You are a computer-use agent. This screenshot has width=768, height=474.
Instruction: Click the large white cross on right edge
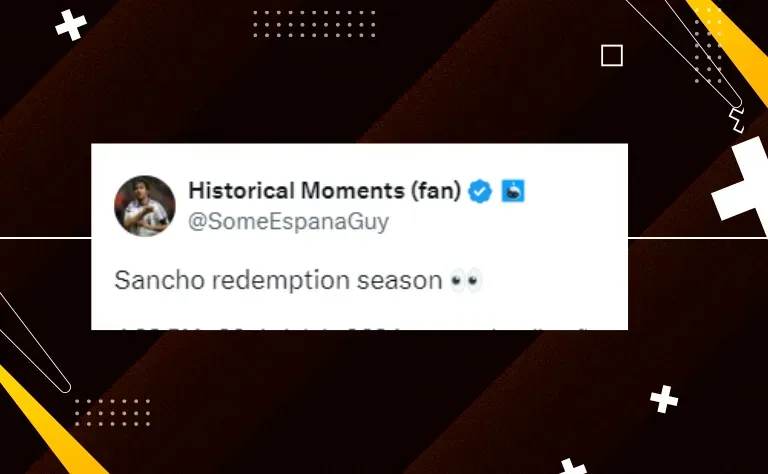(743, 184)
